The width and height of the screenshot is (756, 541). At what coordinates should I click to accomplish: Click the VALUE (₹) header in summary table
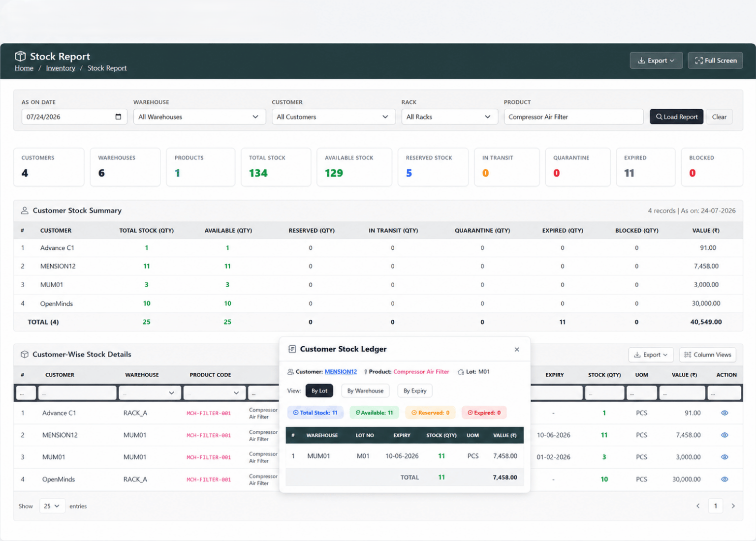click(706, 231)
